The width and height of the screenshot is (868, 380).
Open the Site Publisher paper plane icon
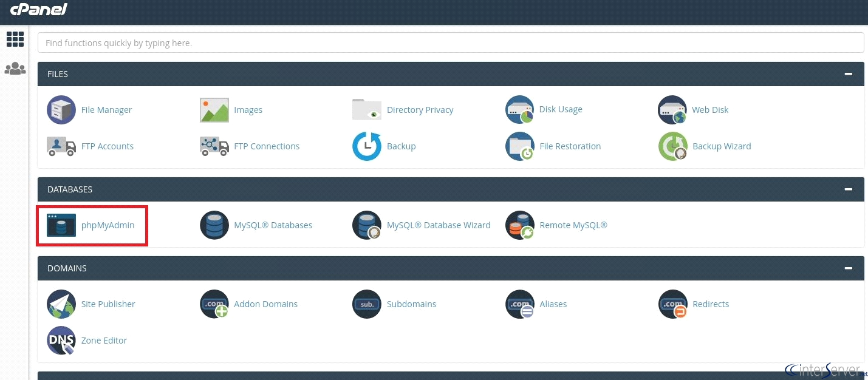61,304
